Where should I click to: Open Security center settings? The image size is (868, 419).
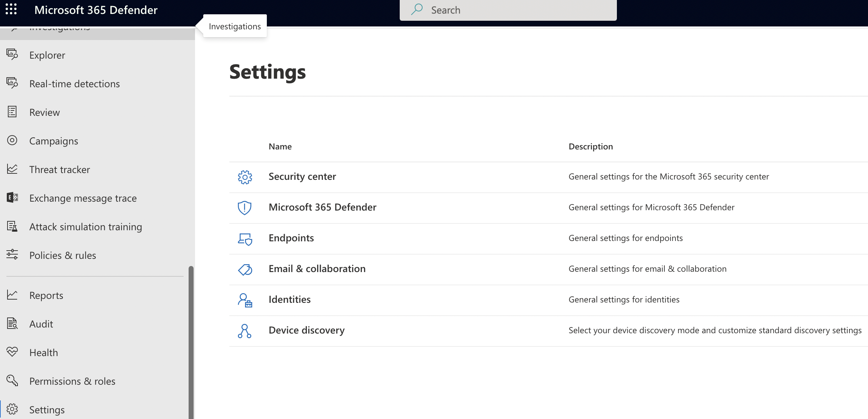pos(302,177)
